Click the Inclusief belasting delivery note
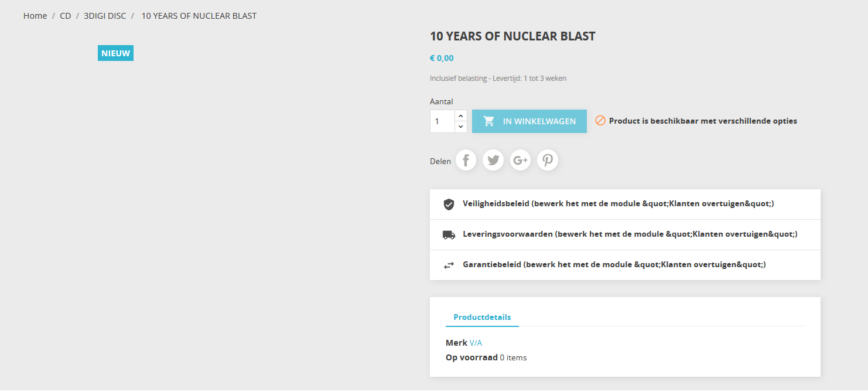Viewport: 868px width, 392px height. [x=498, y=78]
